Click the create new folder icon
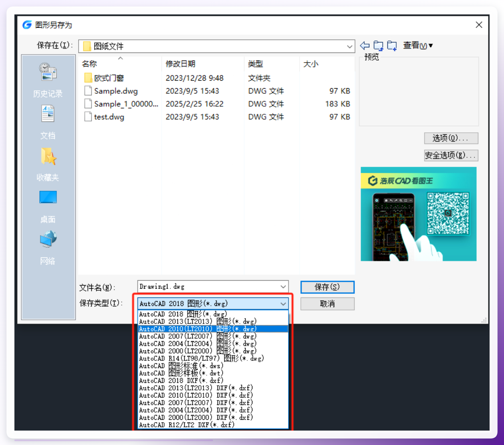Viewport: 504px width, 445px height. 392,46
